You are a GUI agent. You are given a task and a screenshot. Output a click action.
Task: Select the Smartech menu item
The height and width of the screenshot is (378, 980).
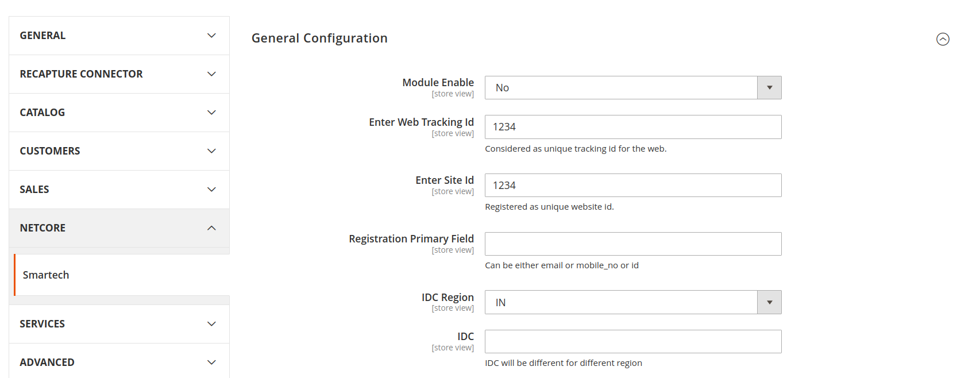click(x=46, y=275)
